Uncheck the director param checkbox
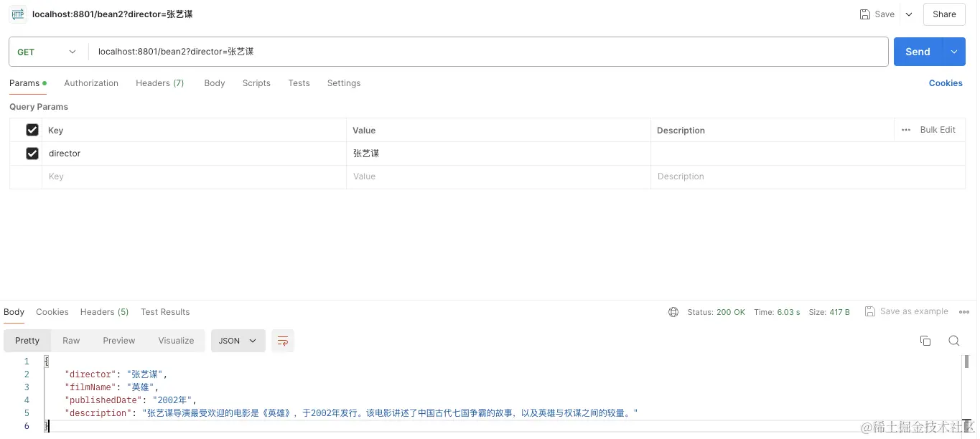The height and width of the screenshot is (439, 980). [x=32, y=154]
